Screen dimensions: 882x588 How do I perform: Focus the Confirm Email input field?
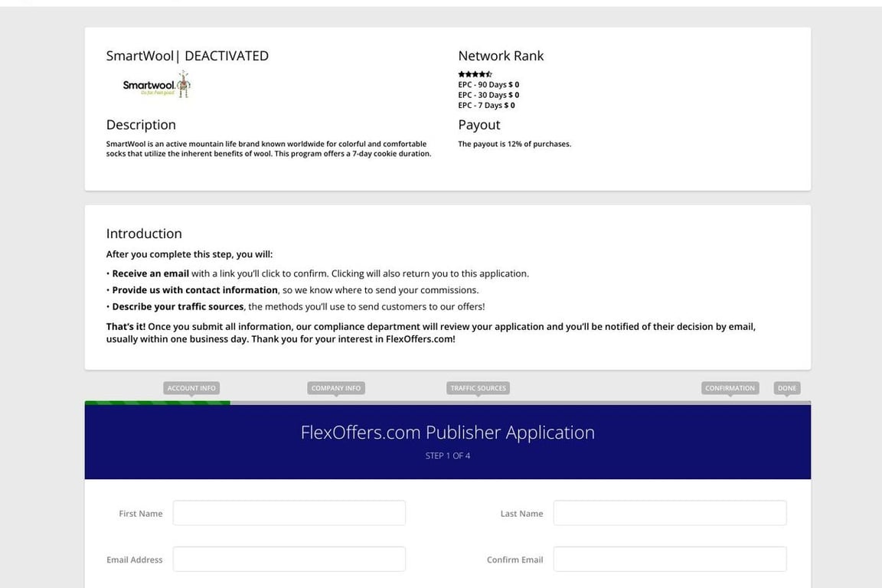coord(670,560)
